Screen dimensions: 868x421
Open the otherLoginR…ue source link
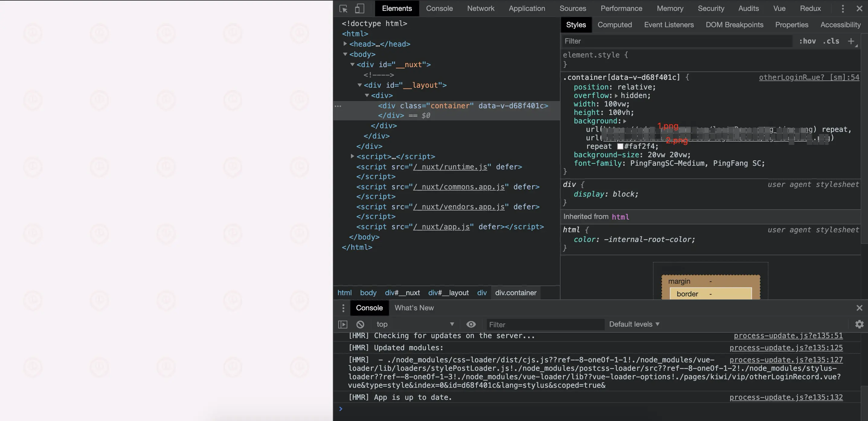coord(809,77)
